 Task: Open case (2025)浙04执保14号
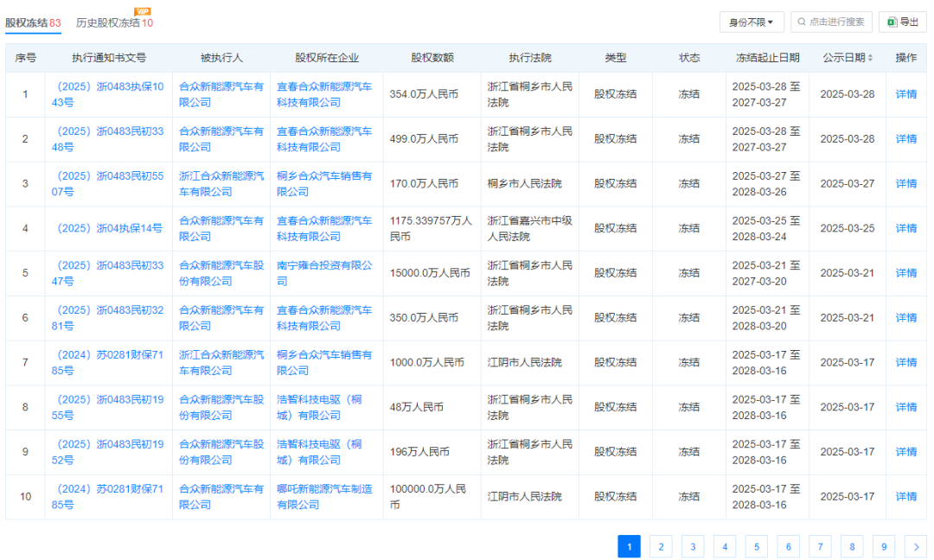pyautogui.click(x=110, y=228)
